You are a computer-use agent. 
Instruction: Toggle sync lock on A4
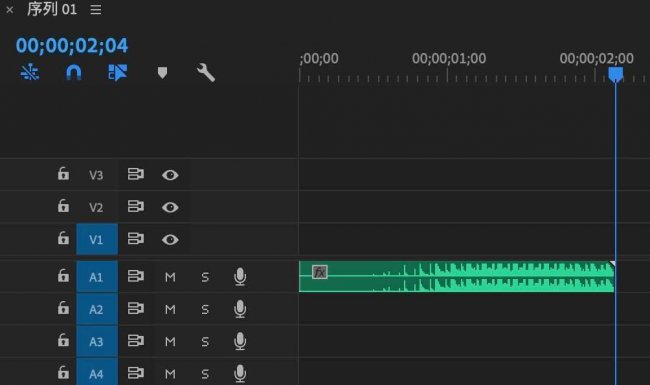tap(136, 373)
